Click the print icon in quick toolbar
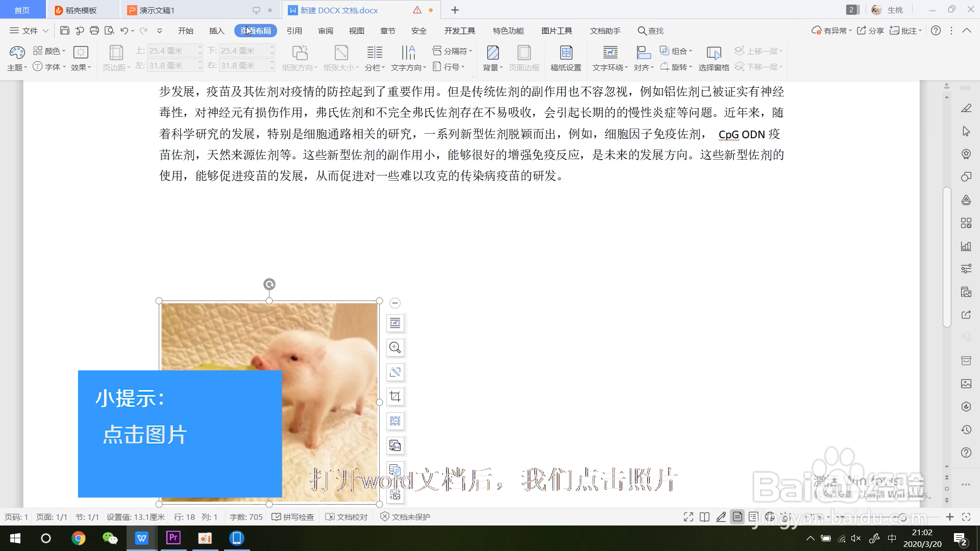 94,31
